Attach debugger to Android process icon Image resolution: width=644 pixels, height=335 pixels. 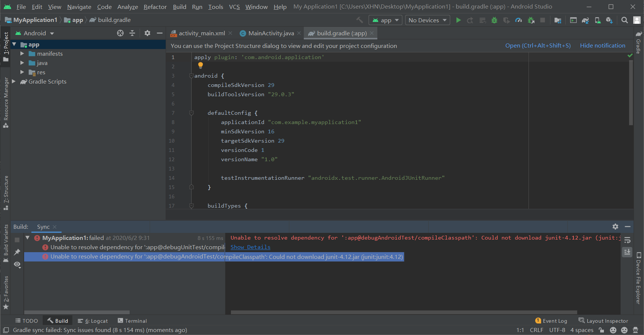click(531, 20)
